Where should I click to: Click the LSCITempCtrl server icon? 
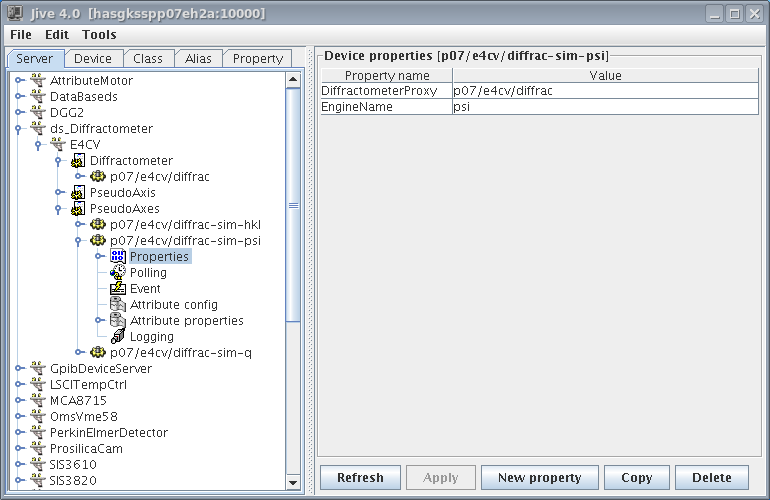click(38, 384)
